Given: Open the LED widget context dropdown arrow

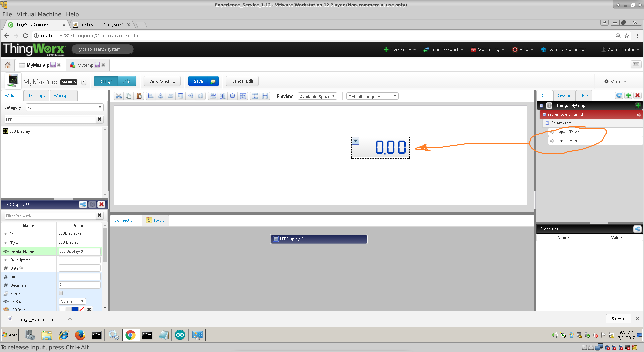Looking at the screenshot, I should 355,141.
